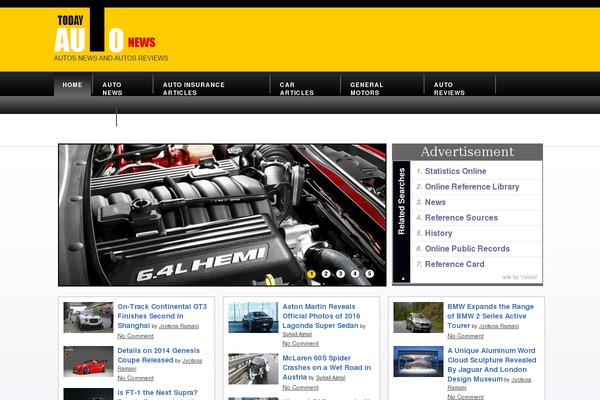The height and width of the screenshot is (400, 600).
Task: Open author Jyotsna Ramani on BMW article
Action: 499,327
